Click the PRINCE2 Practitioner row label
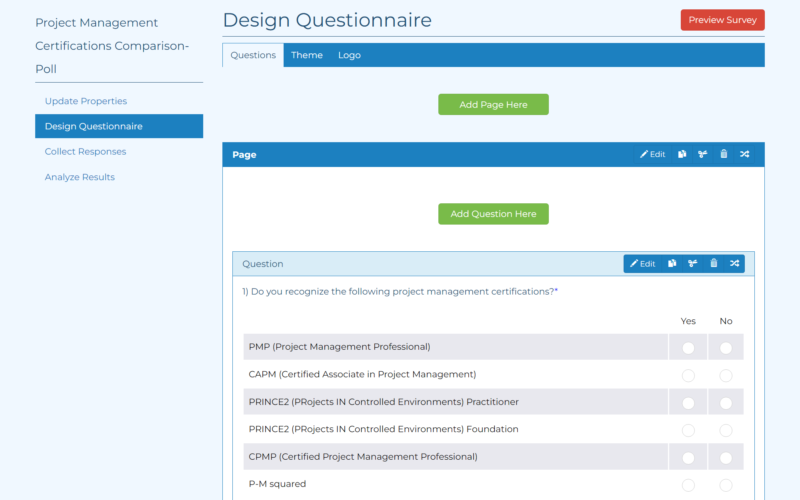 tap(384, 402)
